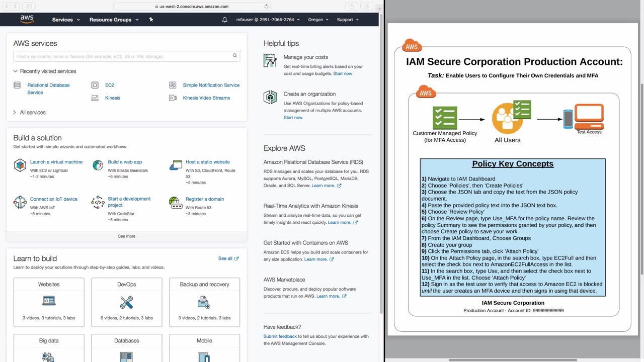Click See more under Build a solution

coord(127,236)
